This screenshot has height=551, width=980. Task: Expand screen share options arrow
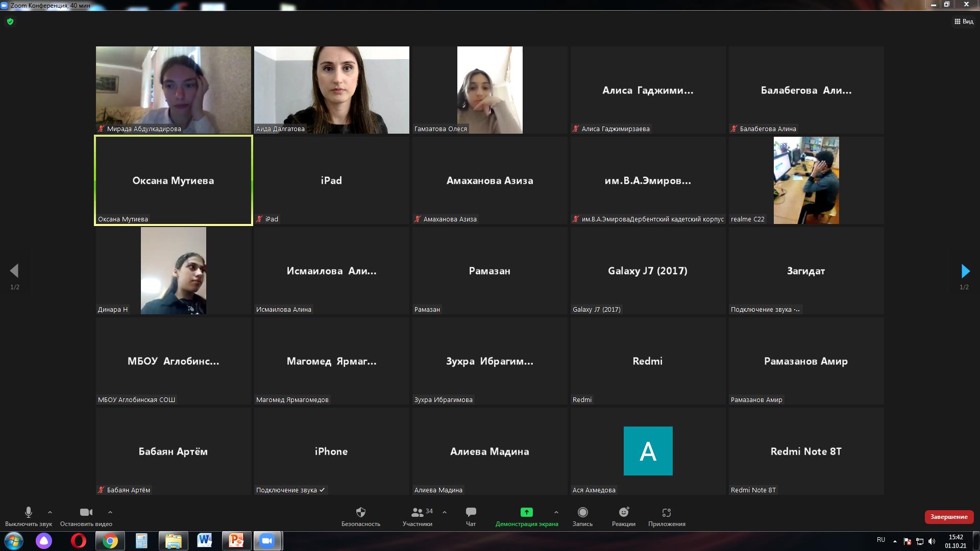tap(556, 512)
